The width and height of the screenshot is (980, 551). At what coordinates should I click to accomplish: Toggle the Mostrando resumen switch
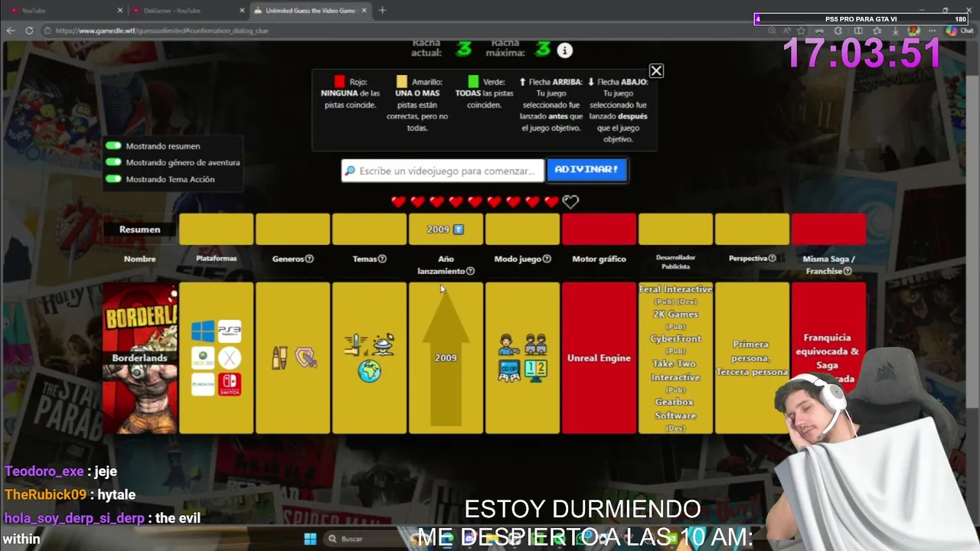[114, 145]
